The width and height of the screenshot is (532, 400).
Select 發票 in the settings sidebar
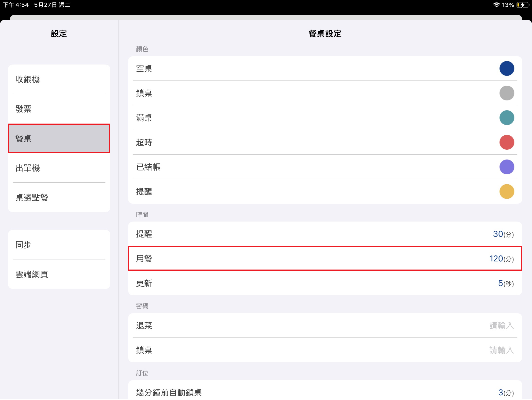59,109
